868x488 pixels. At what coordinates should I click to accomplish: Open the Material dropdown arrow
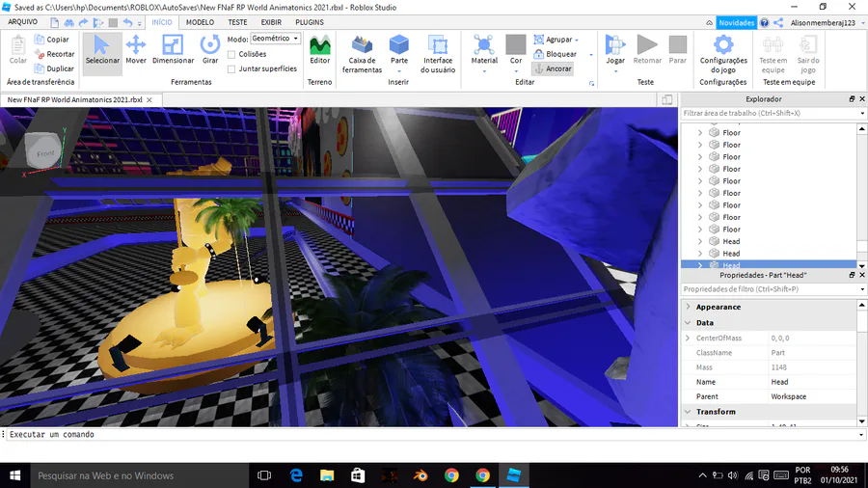click(484, 70)
